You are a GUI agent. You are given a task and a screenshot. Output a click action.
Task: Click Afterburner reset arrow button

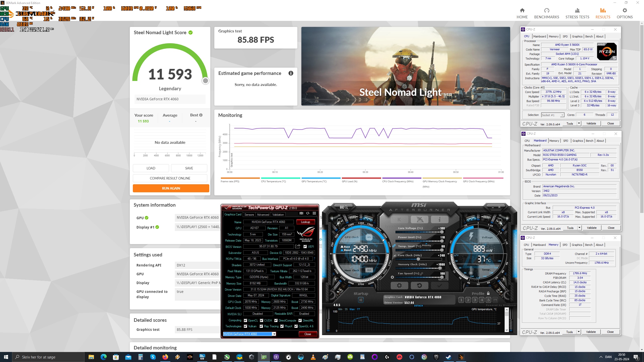pos(419,286)
